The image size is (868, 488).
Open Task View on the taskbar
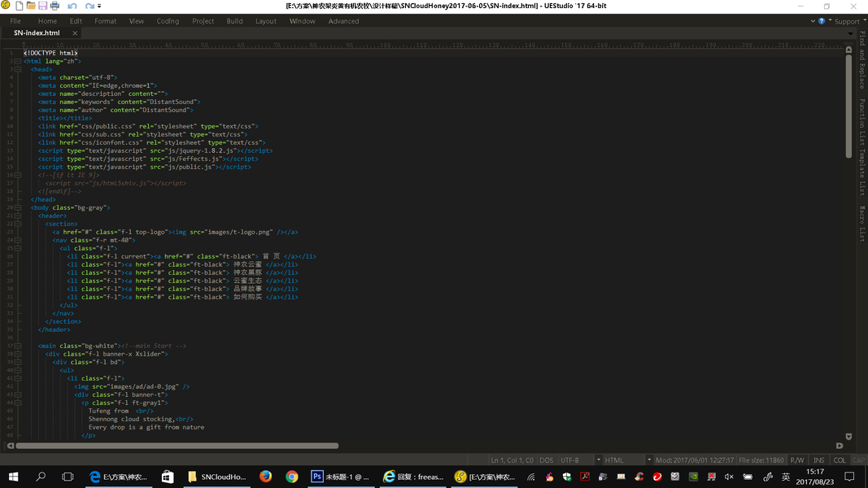tap(68, 477)
